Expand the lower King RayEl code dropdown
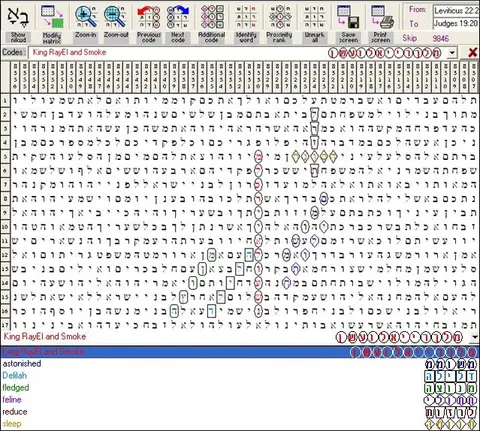The width and height of the screenshot is (480, 431). click(x=475, y=337)
